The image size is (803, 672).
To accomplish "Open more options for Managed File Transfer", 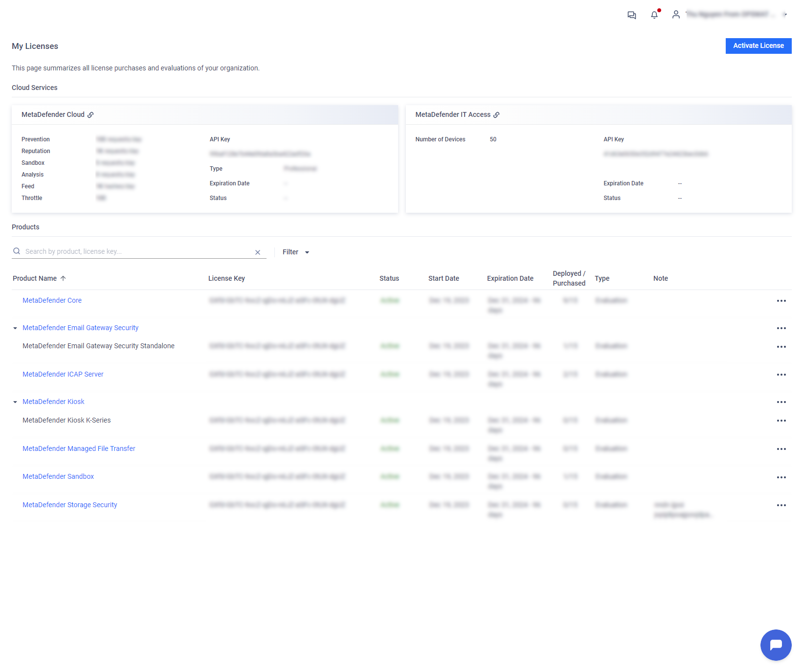I will point(781,449).
